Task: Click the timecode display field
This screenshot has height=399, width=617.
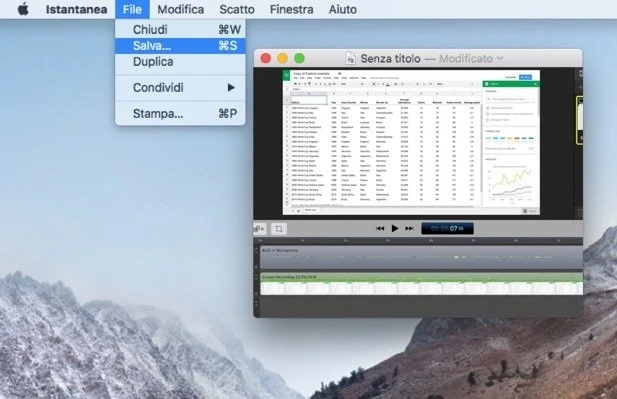Action: (447, 228)
